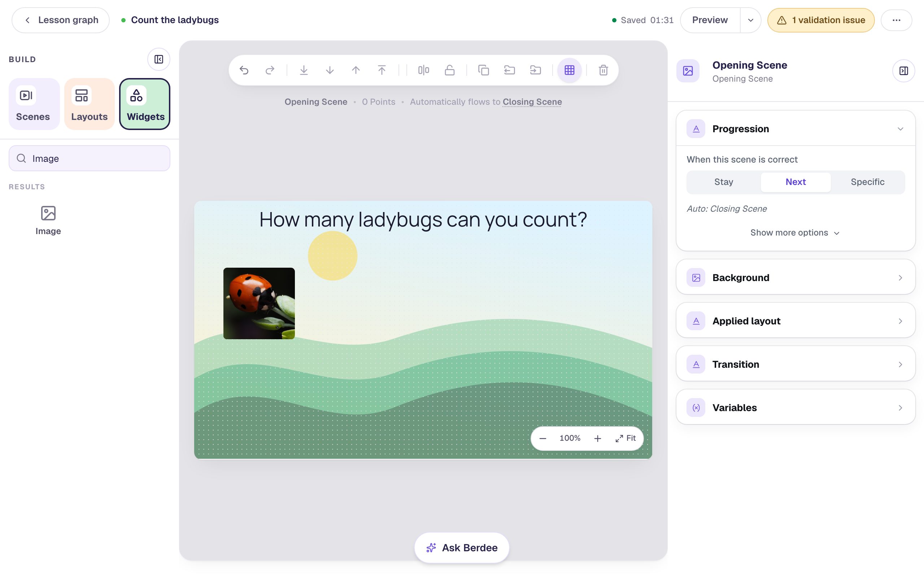Switch to the Widgets tab
The width and height of the screenshot is (924, 578).
[145, 104]
